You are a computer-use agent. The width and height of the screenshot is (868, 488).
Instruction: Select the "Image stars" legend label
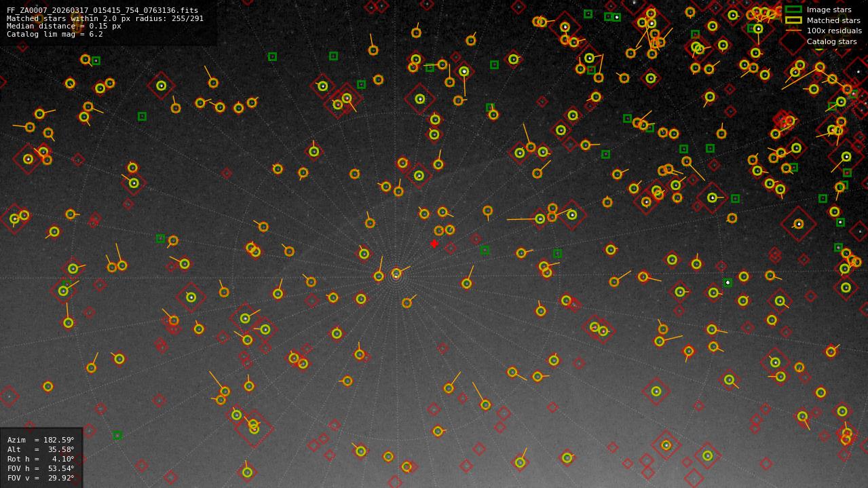tap(829, 10)
